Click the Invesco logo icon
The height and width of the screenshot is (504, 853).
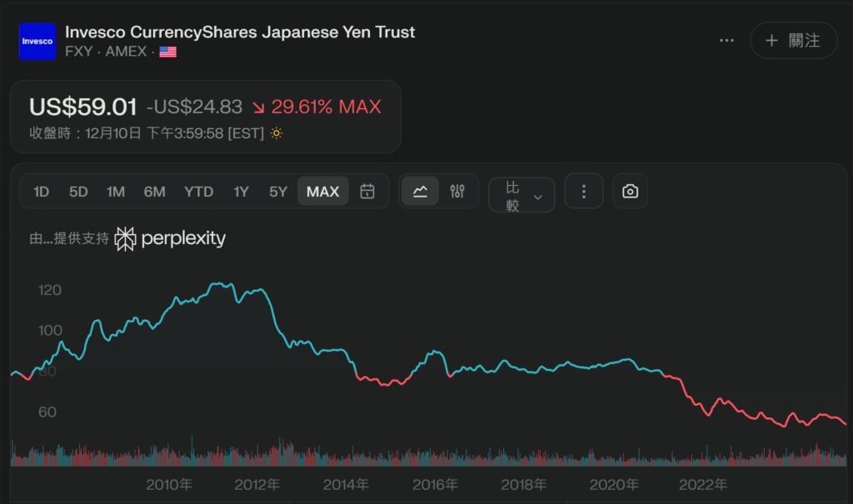pyautogui.click(x=37, y=41)
